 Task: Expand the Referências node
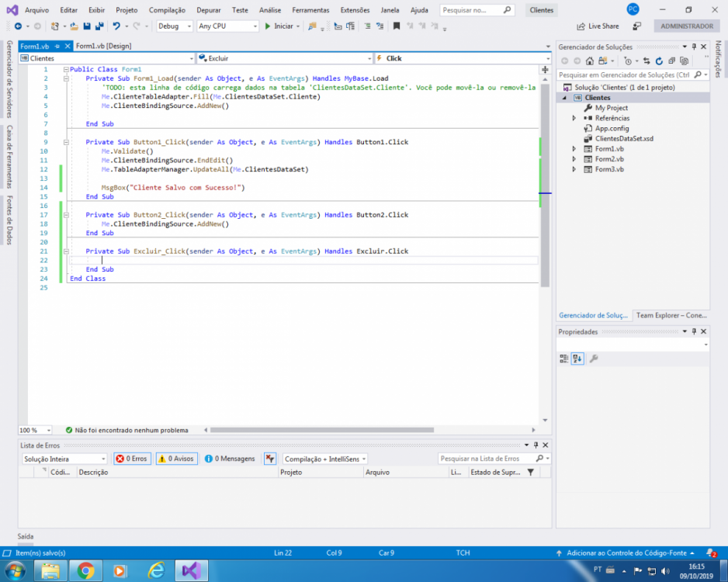tap(574, 119)
